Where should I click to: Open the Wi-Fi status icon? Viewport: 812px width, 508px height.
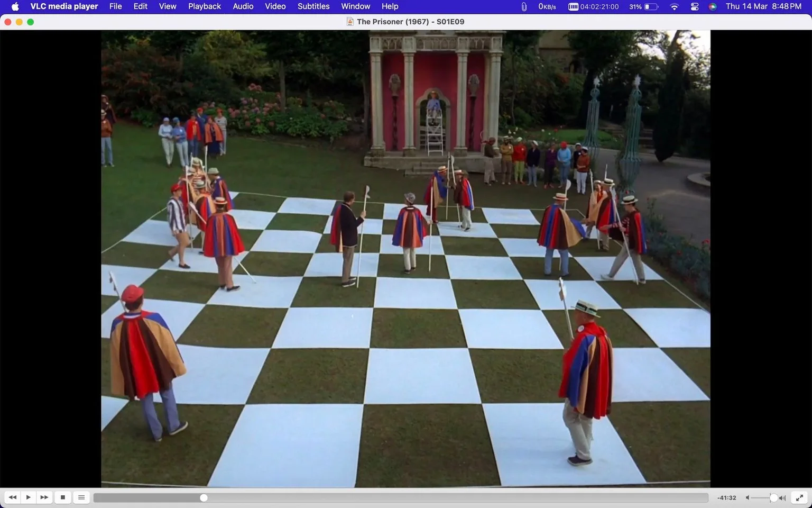674,6
